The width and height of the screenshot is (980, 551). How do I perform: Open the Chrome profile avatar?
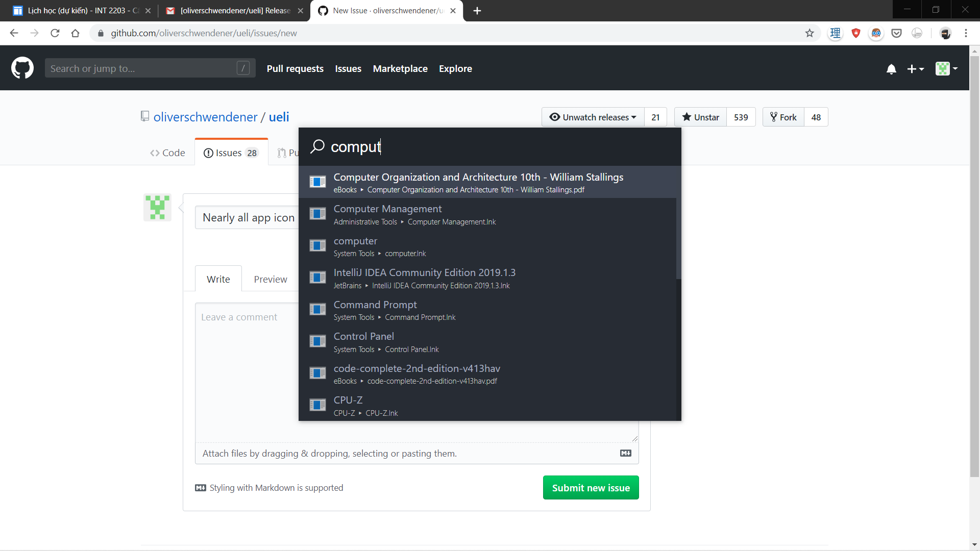(x=945, y=33)
